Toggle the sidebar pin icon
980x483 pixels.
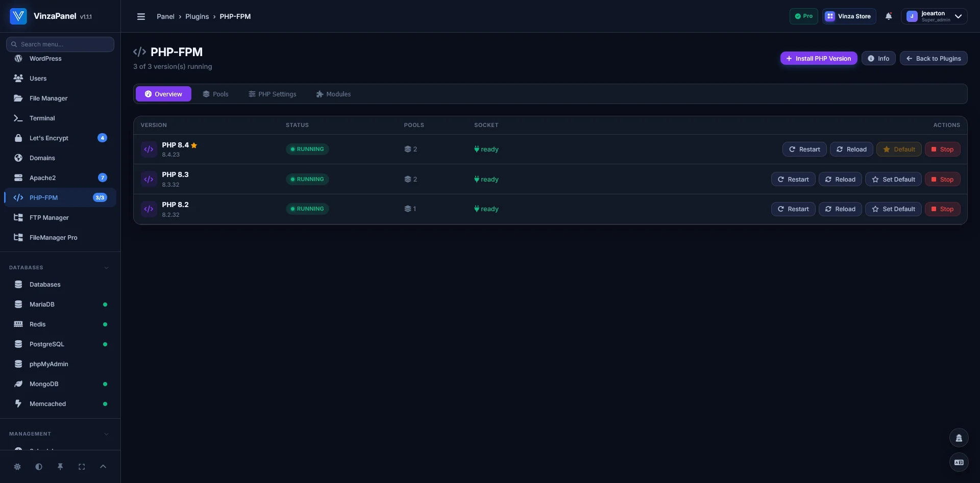click(60, 467)
